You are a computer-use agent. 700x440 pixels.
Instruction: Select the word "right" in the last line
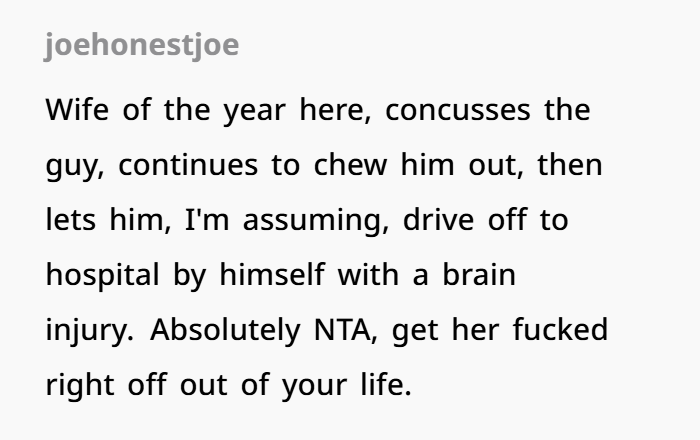point(80,387)
